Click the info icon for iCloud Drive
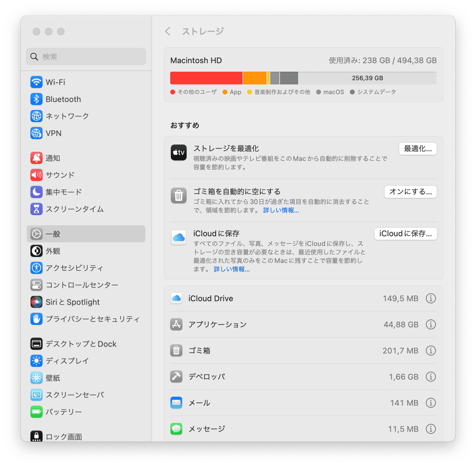 click(x=431, y=298)
